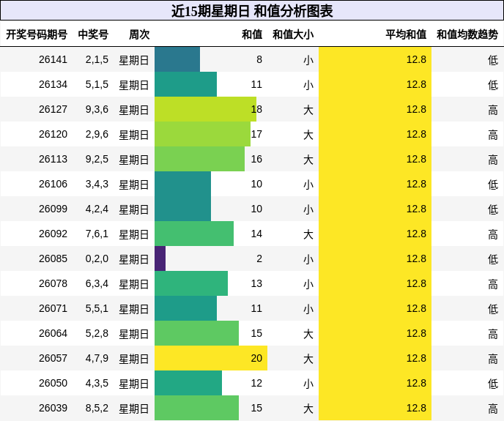
Task: Click winning numbers 4,7,9
Action: [97, 358]
